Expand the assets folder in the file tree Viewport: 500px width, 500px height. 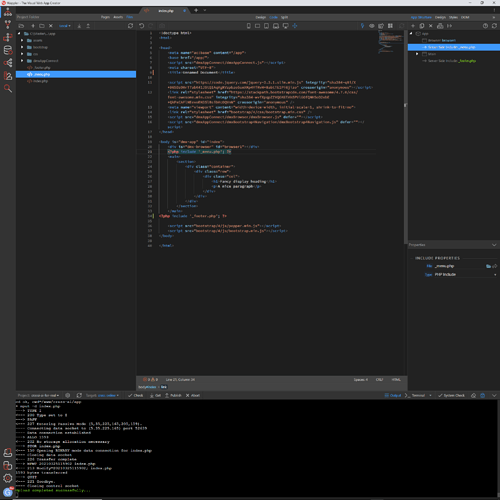22,40
